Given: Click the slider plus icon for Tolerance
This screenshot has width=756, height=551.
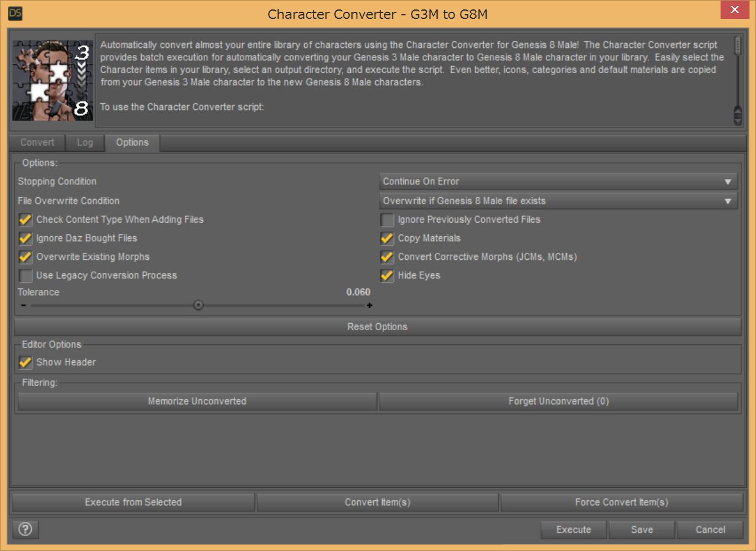Looking at the screenshot, I should 369,305.
